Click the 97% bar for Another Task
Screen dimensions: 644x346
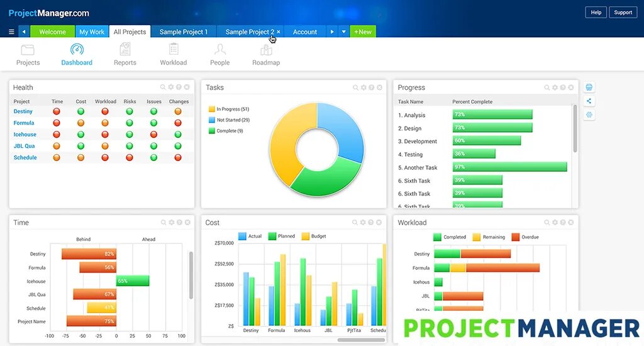tap(509, 167)
